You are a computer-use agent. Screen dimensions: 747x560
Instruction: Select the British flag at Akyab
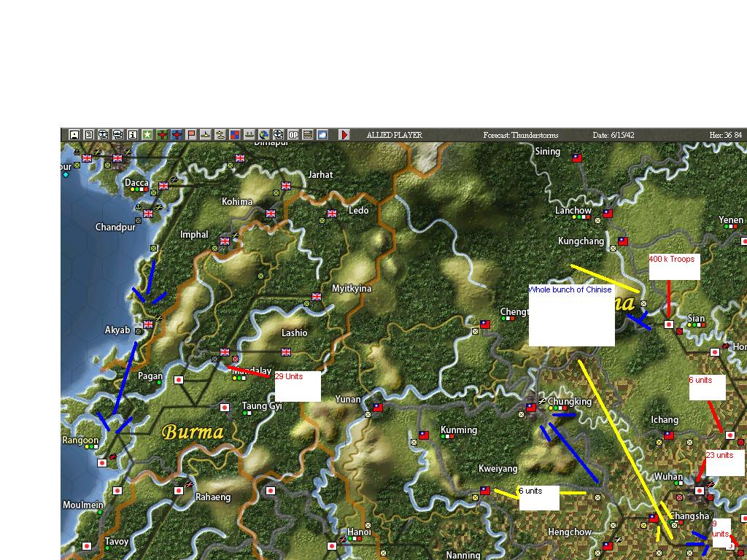pyautogui.click(x=148, y=324)
